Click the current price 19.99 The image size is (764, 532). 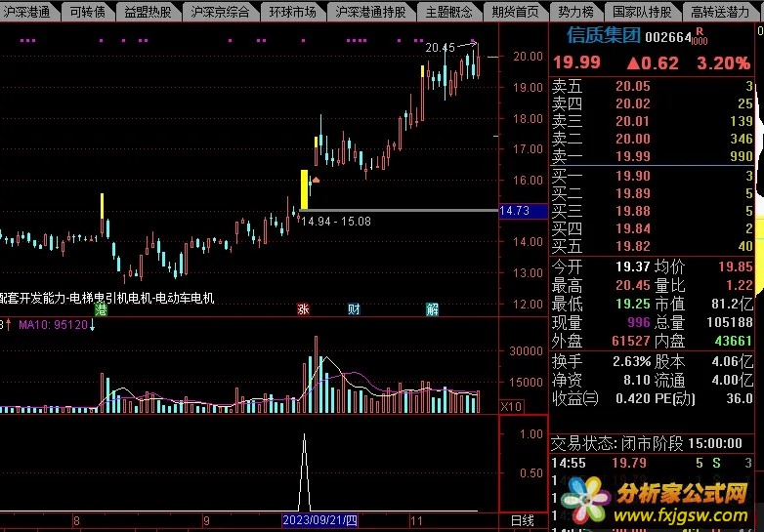(576, 62)
